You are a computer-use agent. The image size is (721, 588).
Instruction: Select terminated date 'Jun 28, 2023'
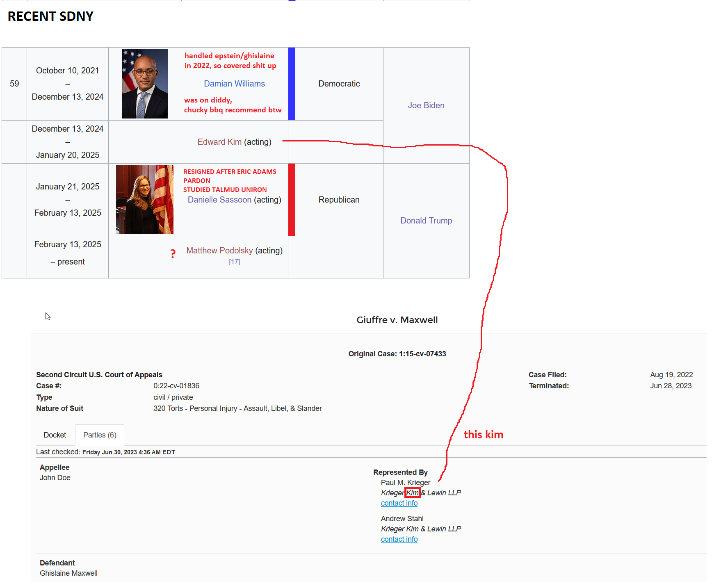pyautogui.click(x=671, y=386)
